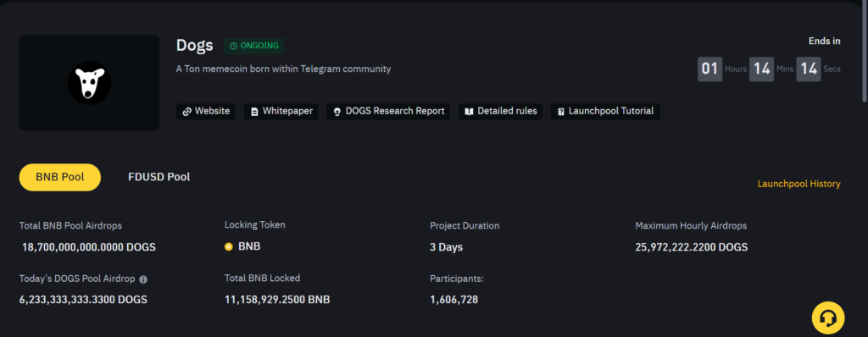Screen dimensions: 868x337
Task: Click the Dogs project title
Action: 195,46
